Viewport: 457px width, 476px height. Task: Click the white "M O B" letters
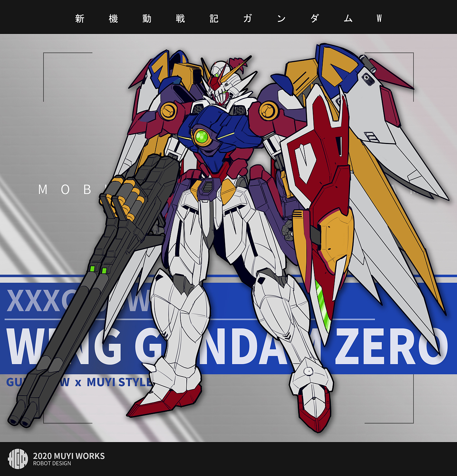[65, 189]
